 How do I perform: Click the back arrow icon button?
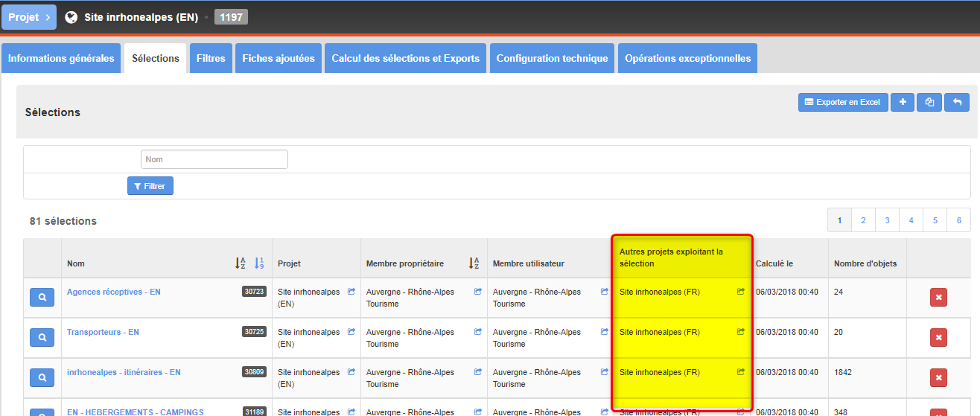pos(957,102)
